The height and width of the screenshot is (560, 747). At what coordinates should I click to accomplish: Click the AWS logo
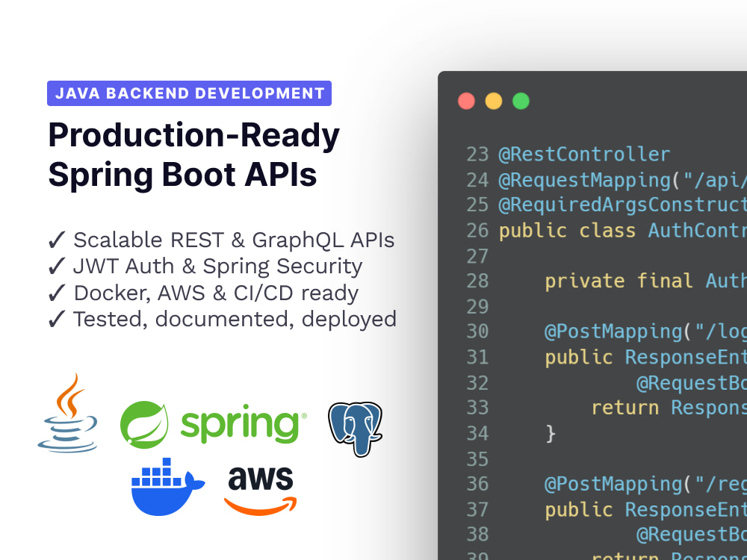261,491
